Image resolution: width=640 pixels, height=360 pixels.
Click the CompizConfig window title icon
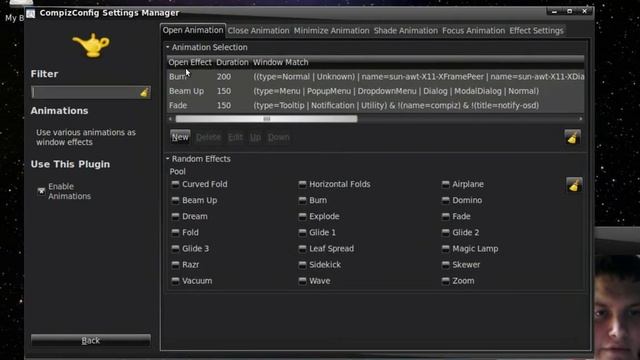(x=31, y=13)
